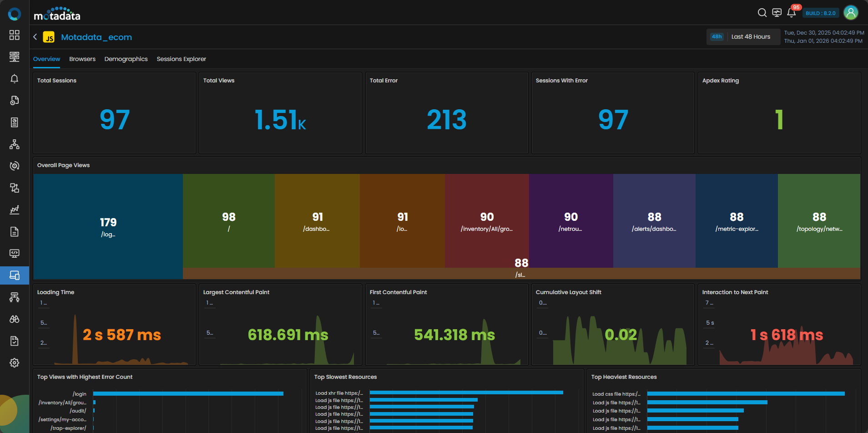Open the Last 48 Hours time range selector
Image resolution: width=868 pixels, height=433 pixels.
point(751,37)
